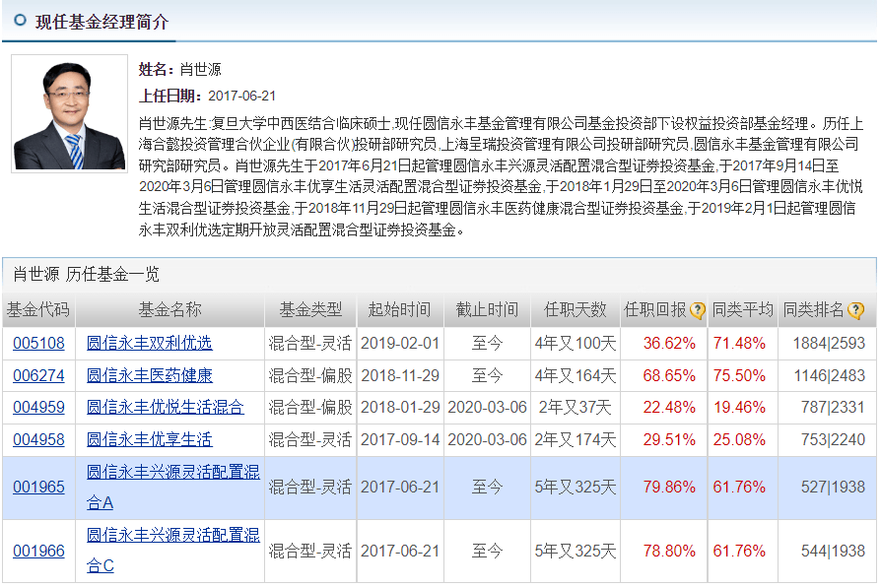This screenshot has height=588, width=881.
Task: Click the ranking cell 544|1938
Action: point(833,551)
